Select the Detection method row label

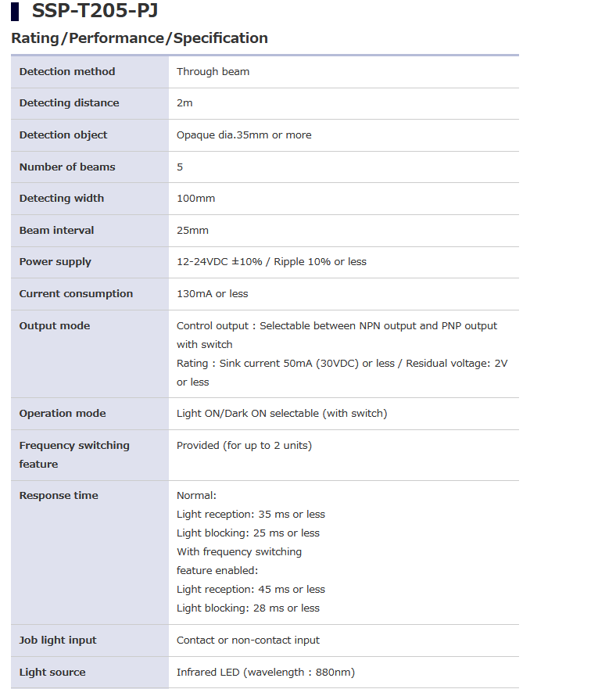pos(67,72)
